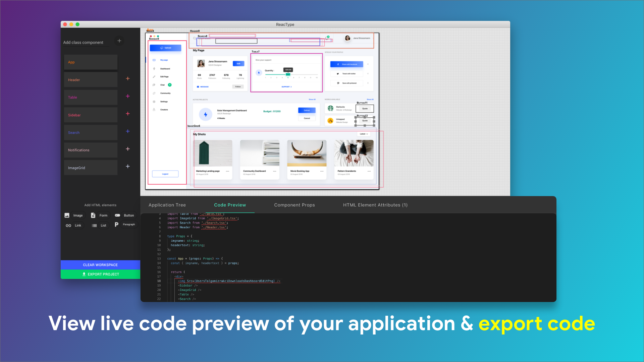Click the Quantity slider handle in the Table component
Viewport: 644px width, 362px height.
[x=288, y=74]
